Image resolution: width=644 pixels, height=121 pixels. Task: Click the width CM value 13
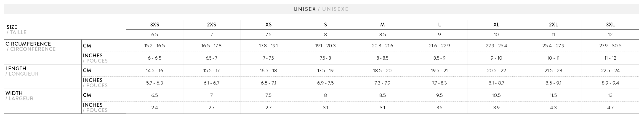click(610, 95)
